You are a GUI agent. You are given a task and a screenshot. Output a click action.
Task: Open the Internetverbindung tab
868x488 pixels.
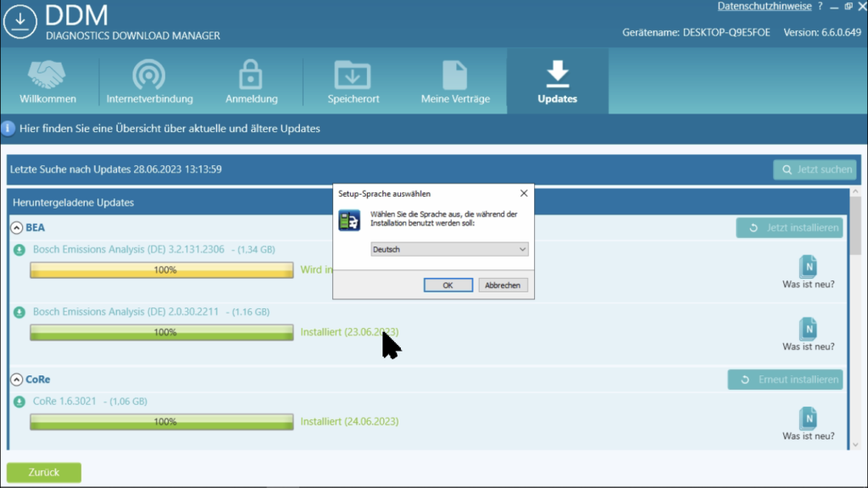pos(149,81)
